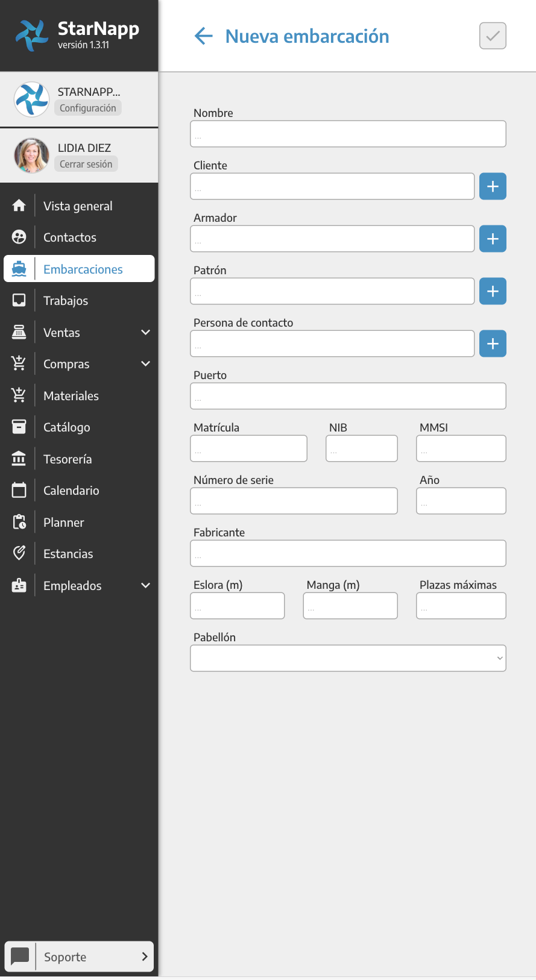The width and height of the screenshot is (536, 980).
Task: Click the Nombre input field
Action: 348,134
